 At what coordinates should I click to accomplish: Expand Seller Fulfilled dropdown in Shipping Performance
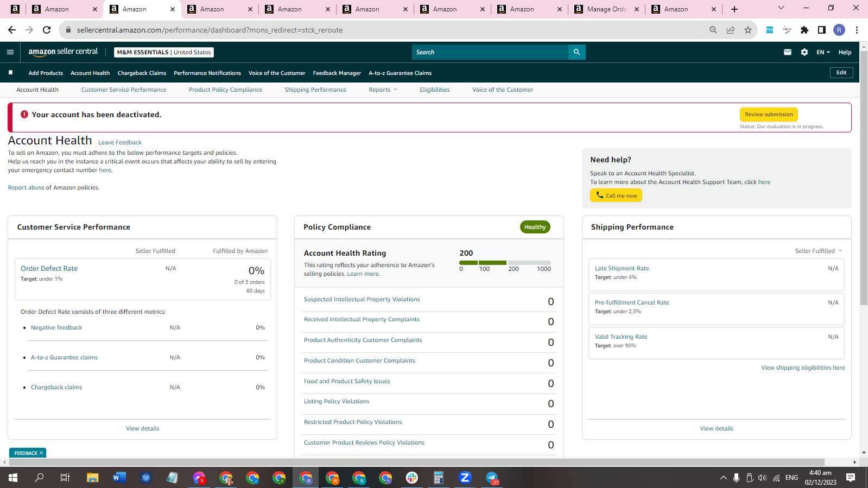819,251
